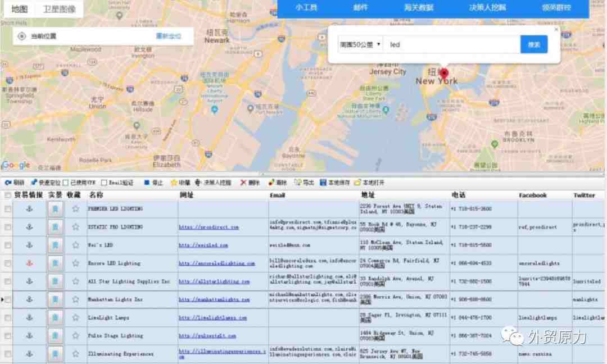The image size is (607, 364).
Task: Click the 导出 export toolbar icon
Action: 297,183
